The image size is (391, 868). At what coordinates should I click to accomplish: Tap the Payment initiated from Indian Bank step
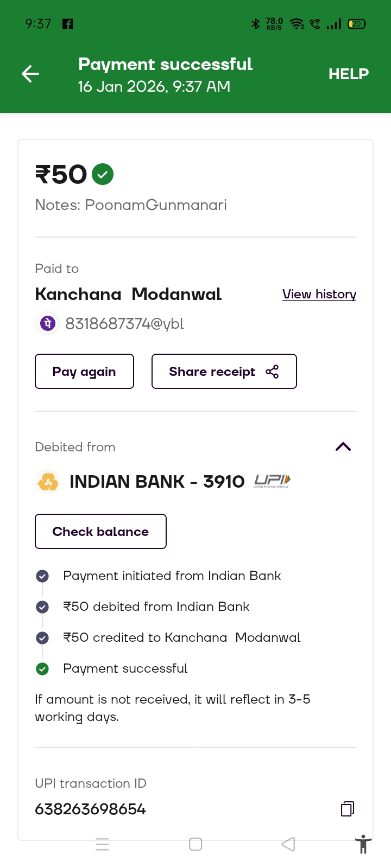coord(172,576)
